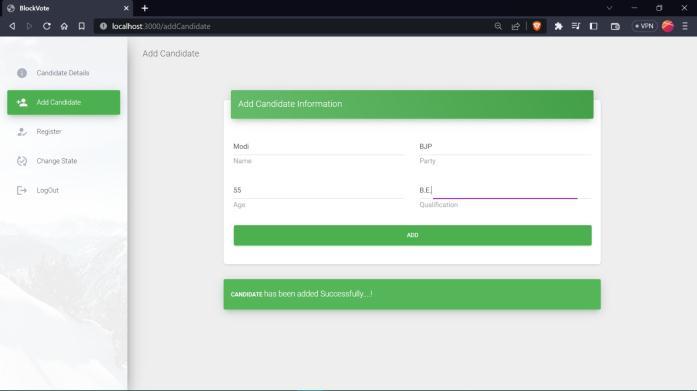This screenshot has width=697, height=391.
Task: Select the BlockVote browser tab
Action: click(67, 8)
